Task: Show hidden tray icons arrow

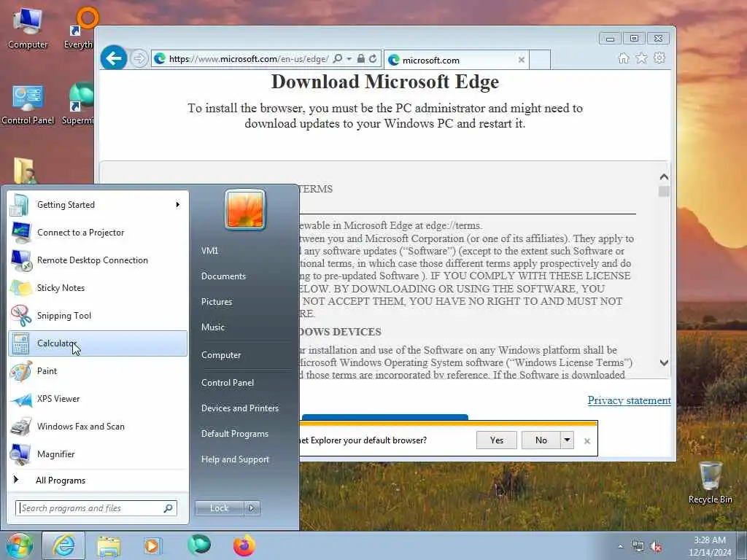Action: click(x=620, y=547)
